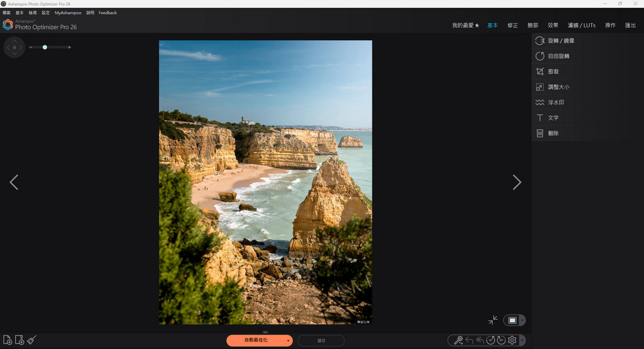Screen dimensions: 644x349
Task: Open the 檔案 menu
Action: coord(6,12)
